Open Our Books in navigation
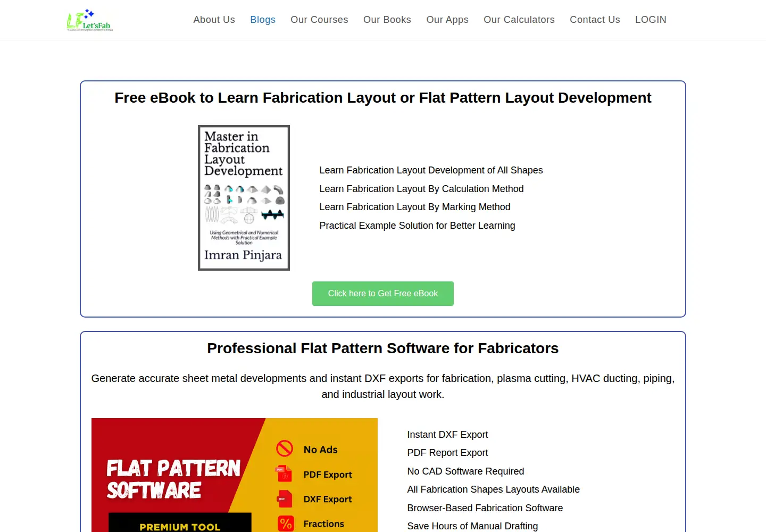Viewport: 766px width, 532px height. (x=387, y=20)
